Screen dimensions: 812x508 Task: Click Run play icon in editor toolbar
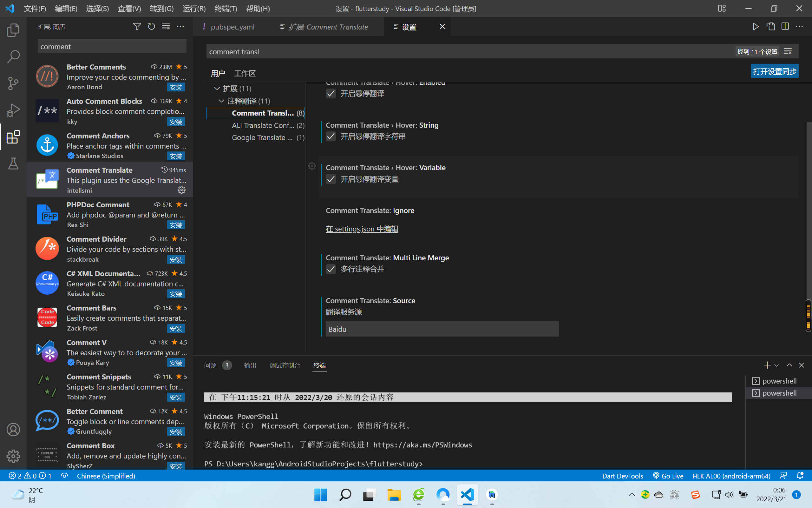click(755, 27)
